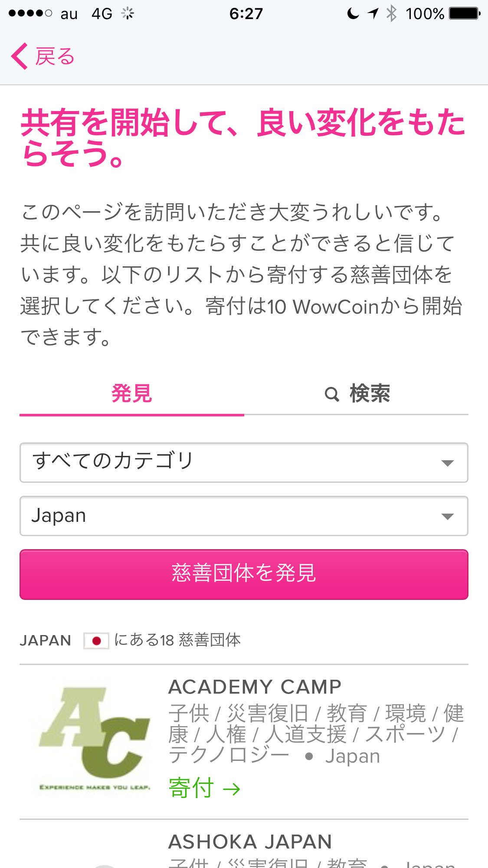The image size is (488, 868).
Task: Tap 戻る to go back
Action: (55, 56)
